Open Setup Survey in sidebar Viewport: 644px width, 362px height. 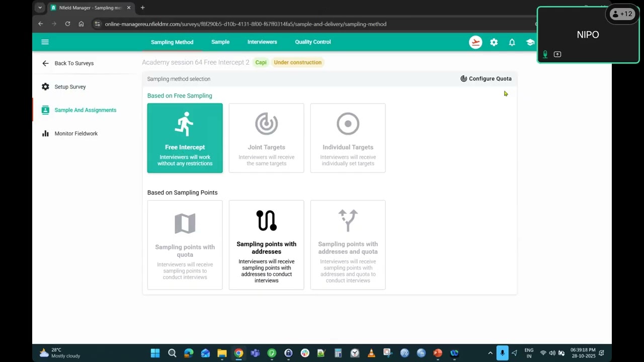pos(70,87)
